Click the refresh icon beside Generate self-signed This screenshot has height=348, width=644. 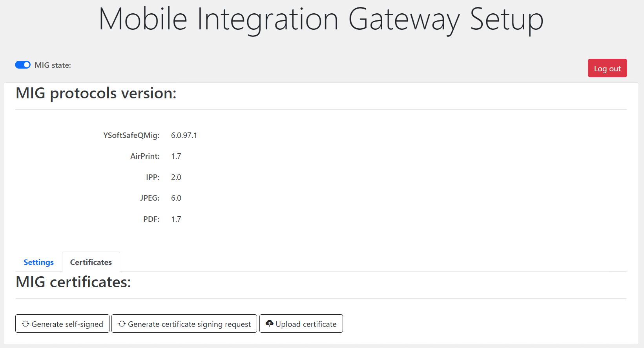point(26,324)
